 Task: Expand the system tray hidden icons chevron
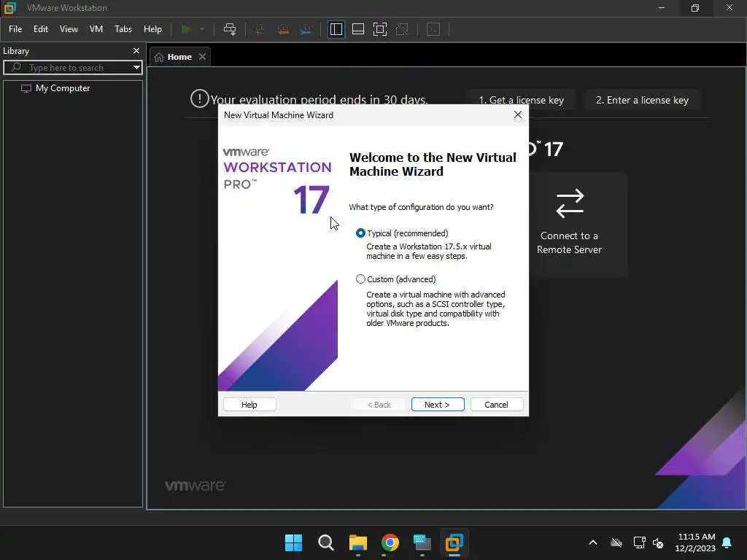(x=593, y=542)
